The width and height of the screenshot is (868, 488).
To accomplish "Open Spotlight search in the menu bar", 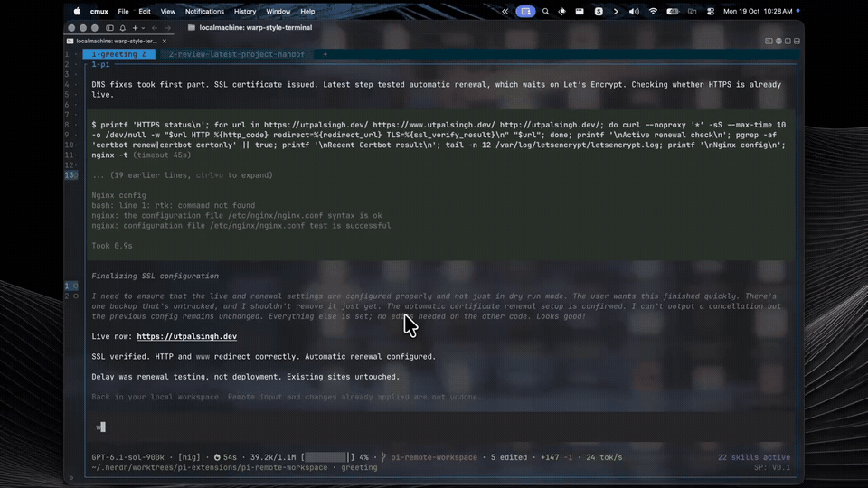I will pos(545,11).
